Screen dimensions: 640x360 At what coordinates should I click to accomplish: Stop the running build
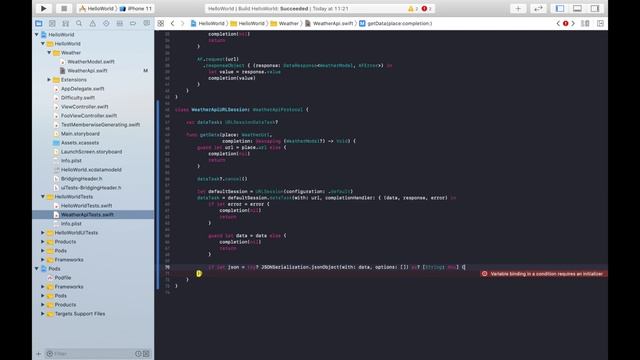click(x=64, y=8)
